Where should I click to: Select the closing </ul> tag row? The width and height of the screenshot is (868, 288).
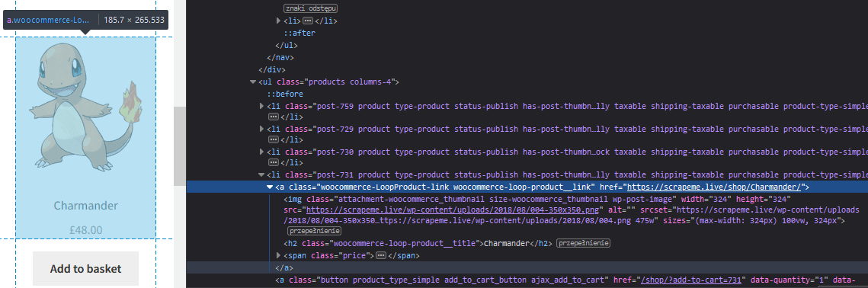point(287,45)
